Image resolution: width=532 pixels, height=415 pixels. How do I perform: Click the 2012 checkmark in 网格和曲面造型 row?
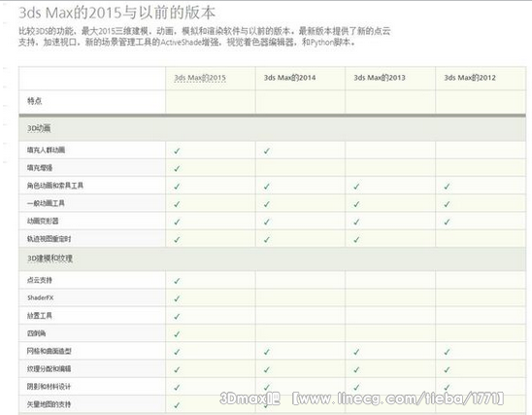click(x=447, y=352)
